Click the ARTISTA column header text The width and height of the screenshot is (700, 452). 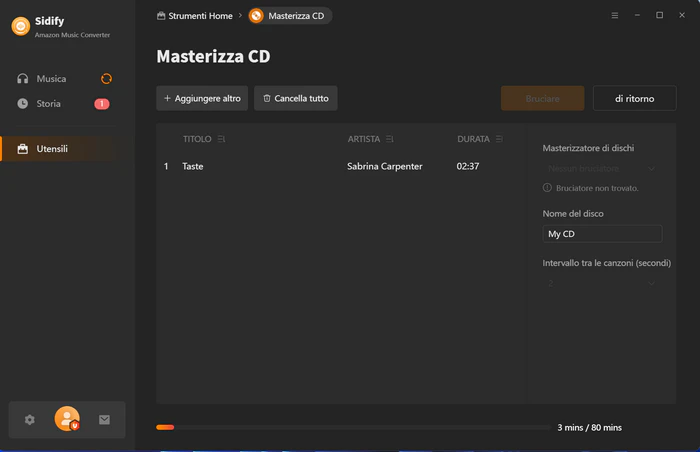(x=364, y=139)
